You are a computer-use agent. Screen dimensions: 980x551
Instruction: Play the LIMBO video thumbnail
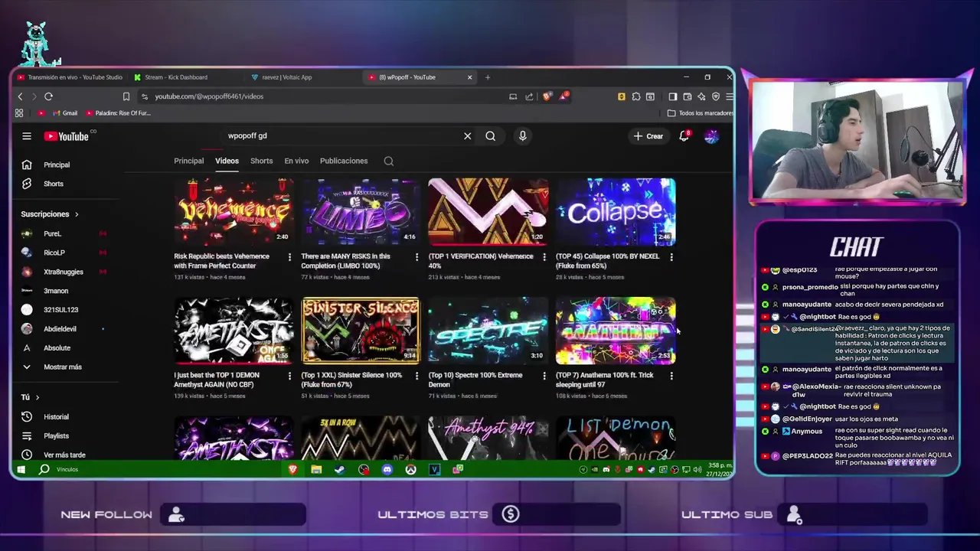tap(361, 212)
